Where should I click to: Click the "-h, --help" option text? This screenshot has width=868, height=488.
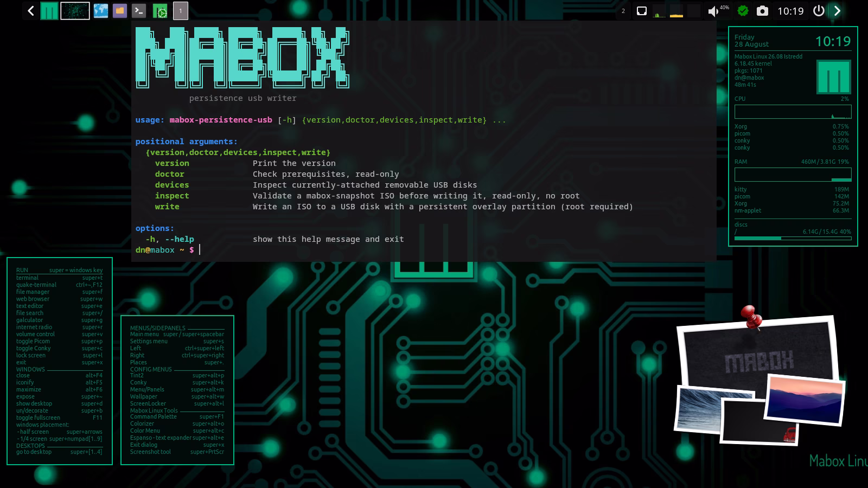(169, 239)
